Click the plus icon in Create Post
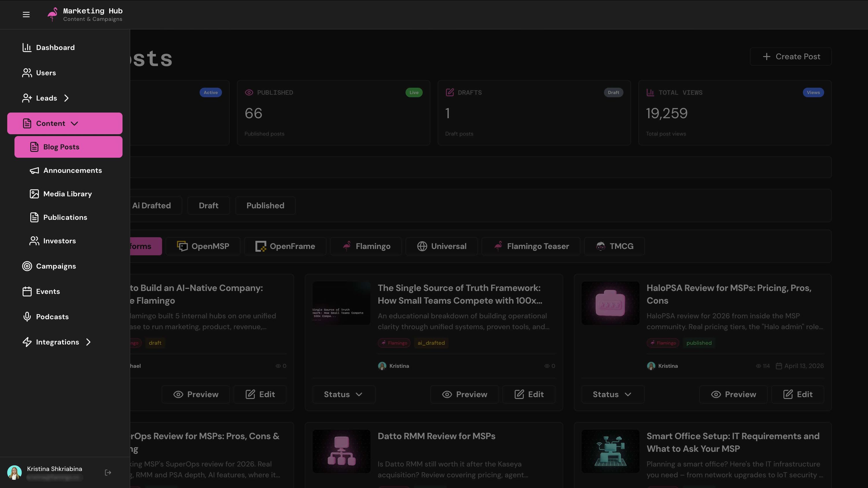 pyautogui.click(x=766, y=57)
